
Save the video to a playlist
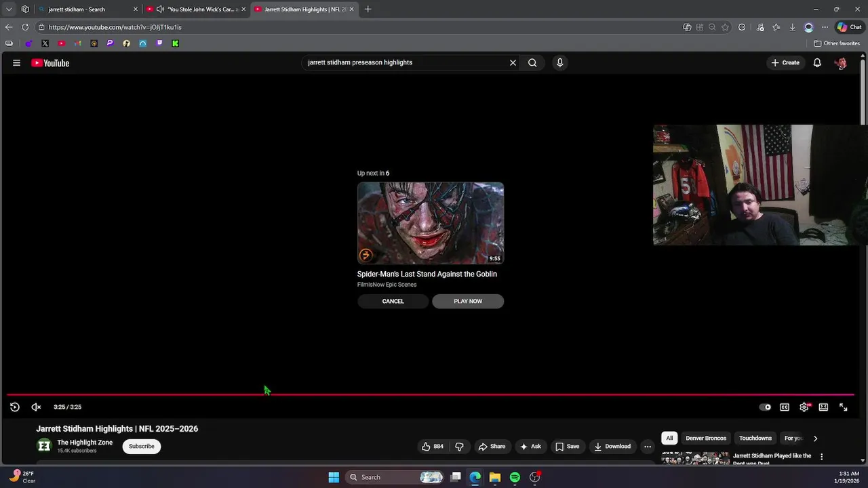(567, 446)
